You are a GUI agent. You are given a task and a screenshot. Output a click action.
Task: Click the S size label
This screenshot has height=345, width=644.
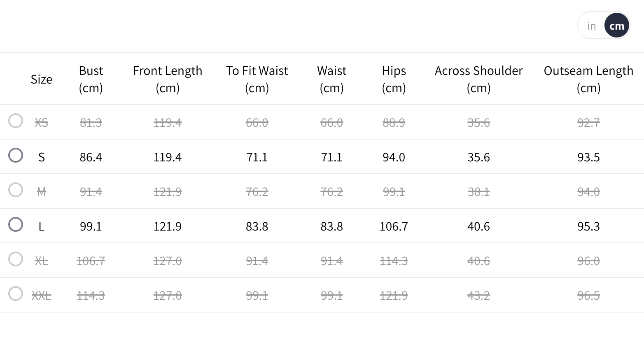coord(42,157)
